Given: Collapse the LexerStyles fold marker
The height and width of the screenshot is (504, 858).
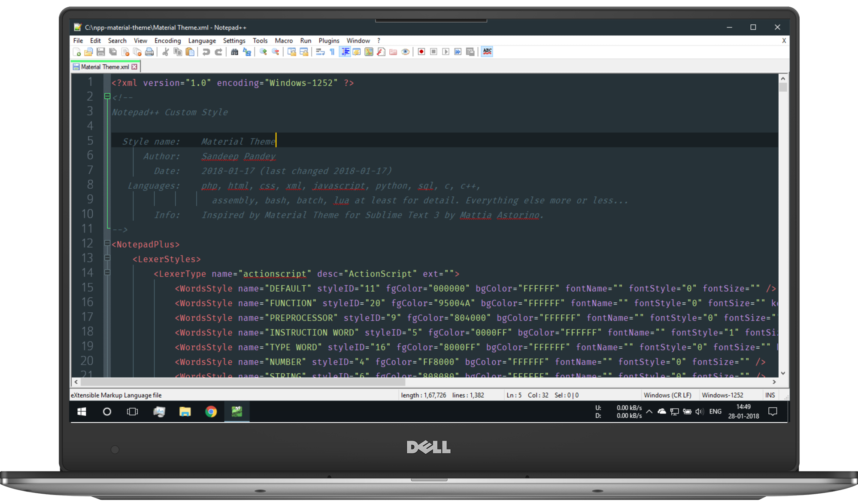Looking at the screenshot, I should 107,258.
